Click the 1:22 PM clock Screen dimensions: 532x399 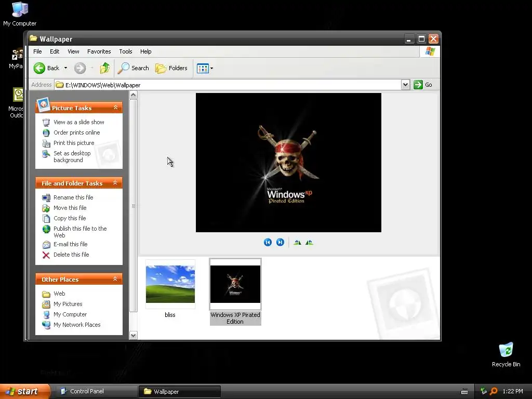513,392
